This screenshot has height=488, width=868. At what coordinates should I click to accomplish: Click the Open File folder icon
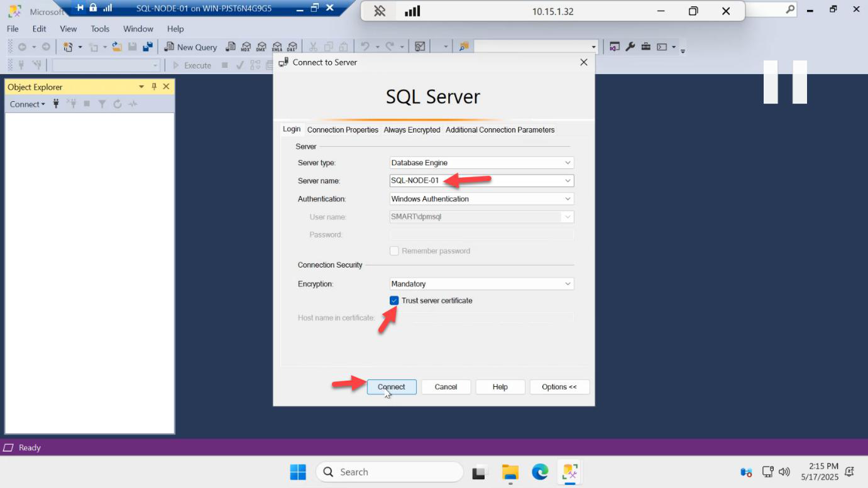(116, 47)
